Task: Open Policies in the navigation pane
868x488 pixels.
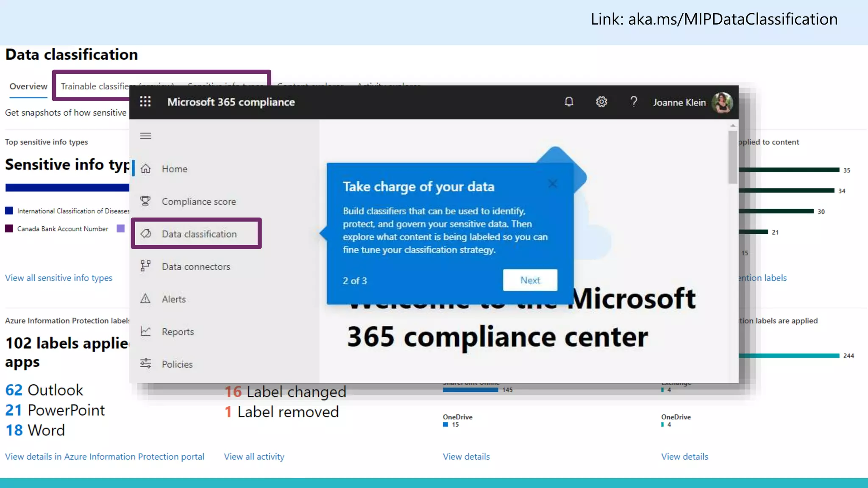Action: (177, 364)
